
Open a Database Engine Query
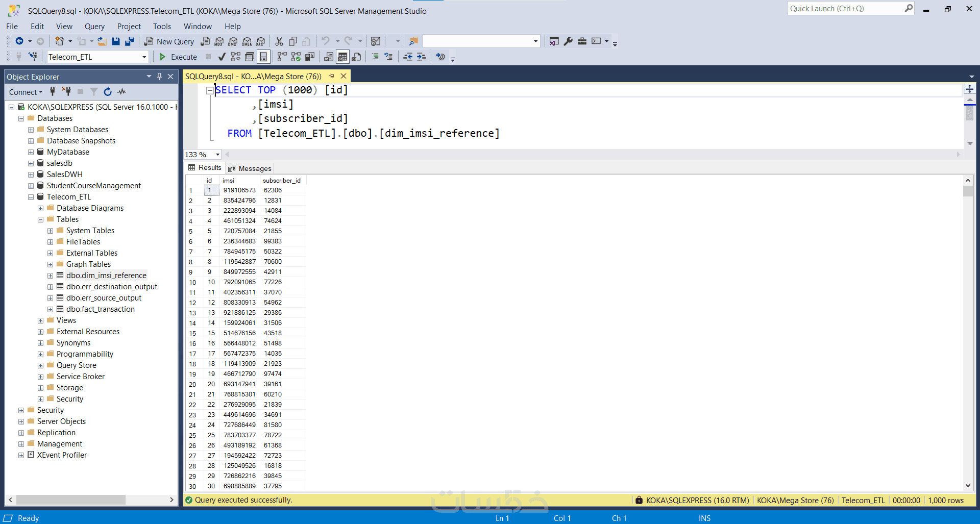click(x=205, y=41)
